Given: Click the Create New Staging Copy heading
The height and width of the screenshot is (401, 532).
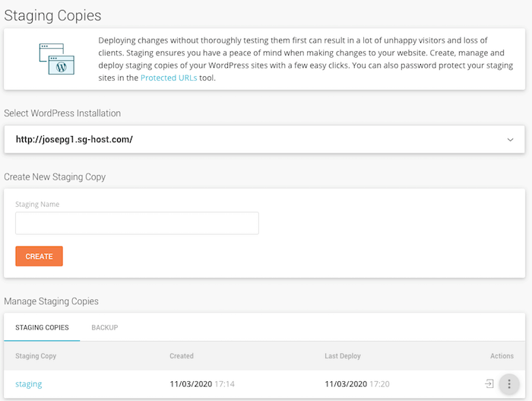Looking at the screenshot, I should 55,177.
